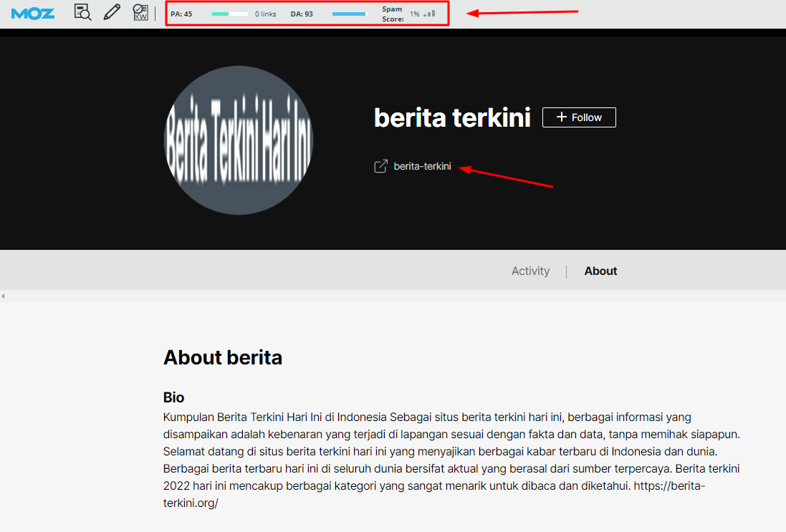Screen dimensions: 786x532
Task: Switch to the About tab
Action: tap(600, 271)
